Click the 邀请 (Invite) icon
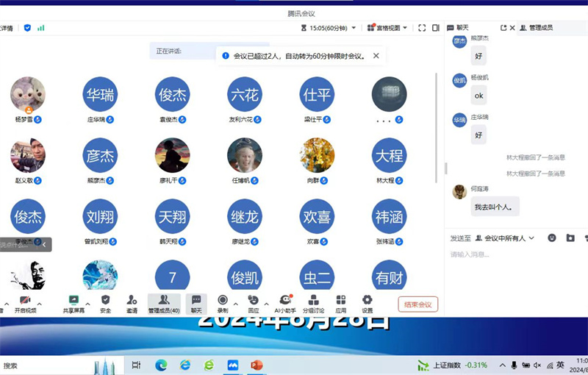Viewport: 588px width, 375px height. point(132,303)
